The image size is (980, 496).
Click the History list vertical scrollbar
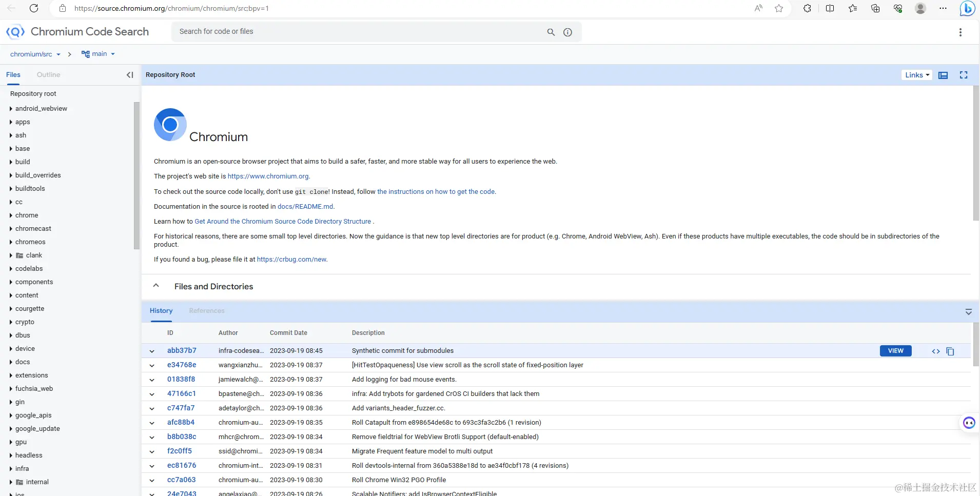976,345
